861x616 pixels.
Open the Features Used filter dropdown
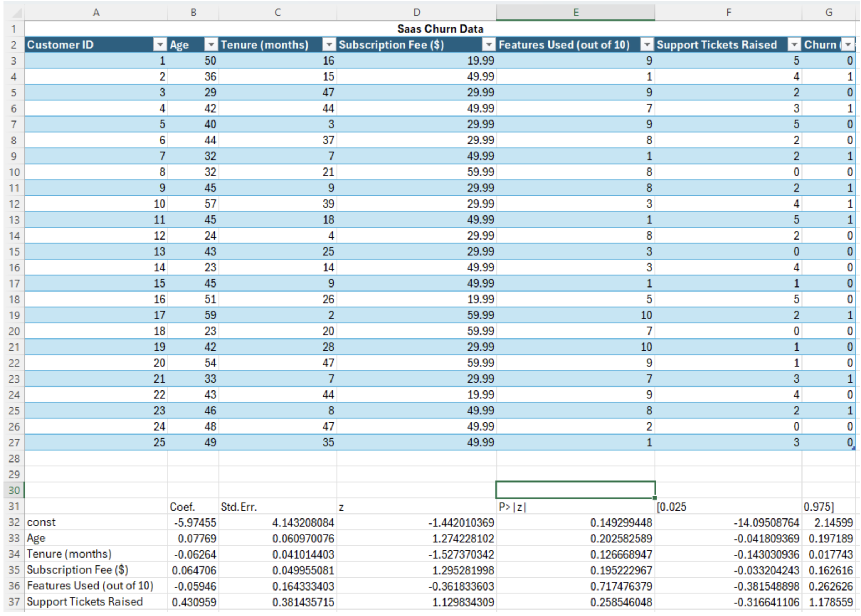click(647, 45)
